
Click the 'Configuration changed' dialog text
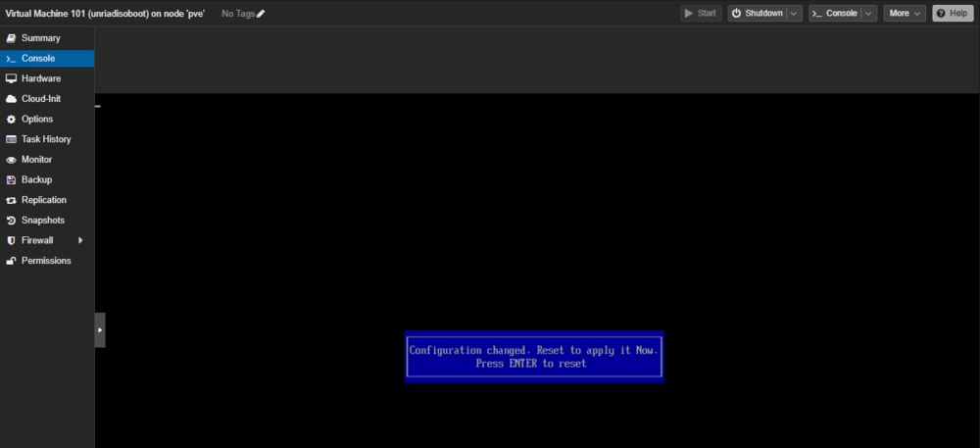point(533,350)
